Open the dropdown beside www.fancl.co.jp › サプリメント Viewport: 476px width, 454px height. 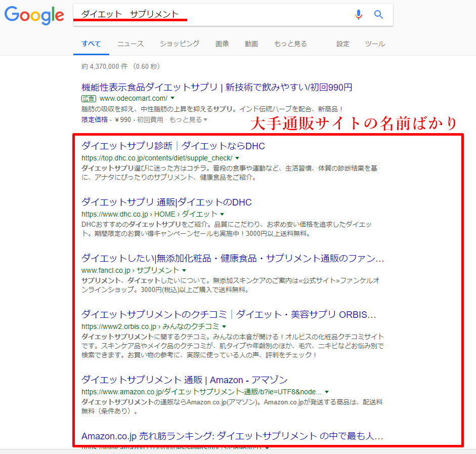point(184,270)
